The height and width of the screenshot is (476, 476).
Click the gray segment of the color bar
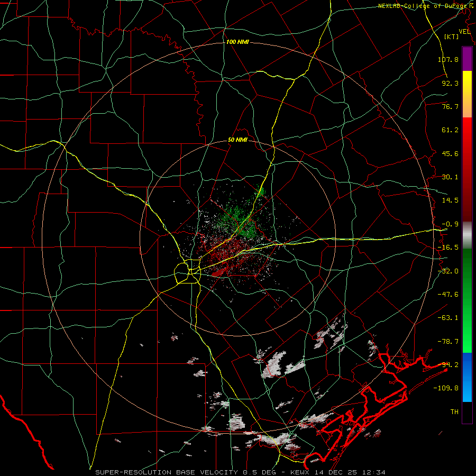(x=467, y=235)
